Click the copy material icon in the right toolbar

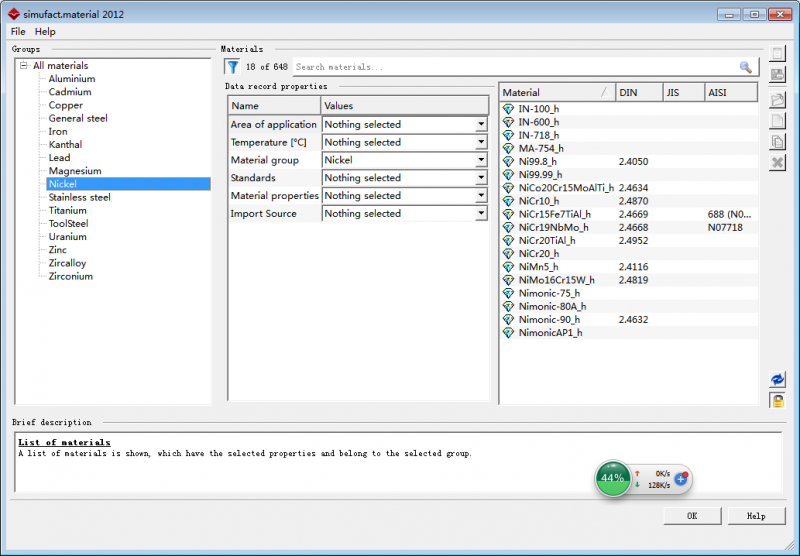coord(777,141)
